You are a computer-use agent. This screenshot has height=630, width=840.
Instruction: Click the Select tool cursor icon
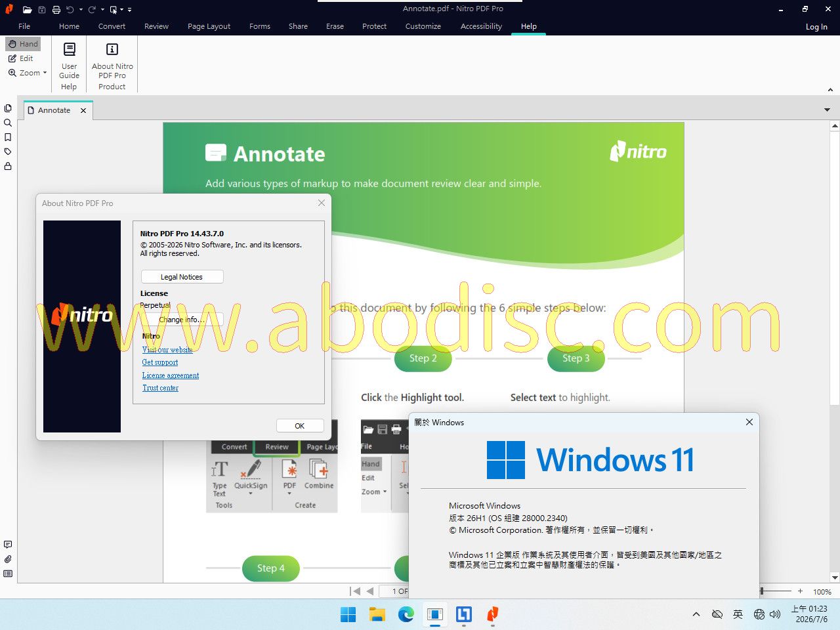(114, 9)
